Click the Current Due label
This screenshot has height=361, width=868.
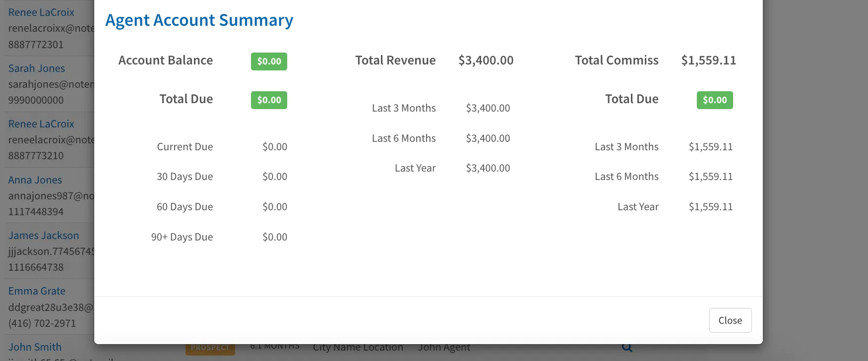click(185, 147)
